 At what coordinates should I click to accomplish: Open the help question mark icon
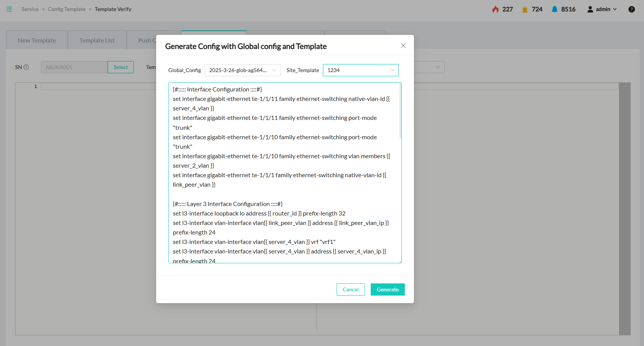point(631,9)
